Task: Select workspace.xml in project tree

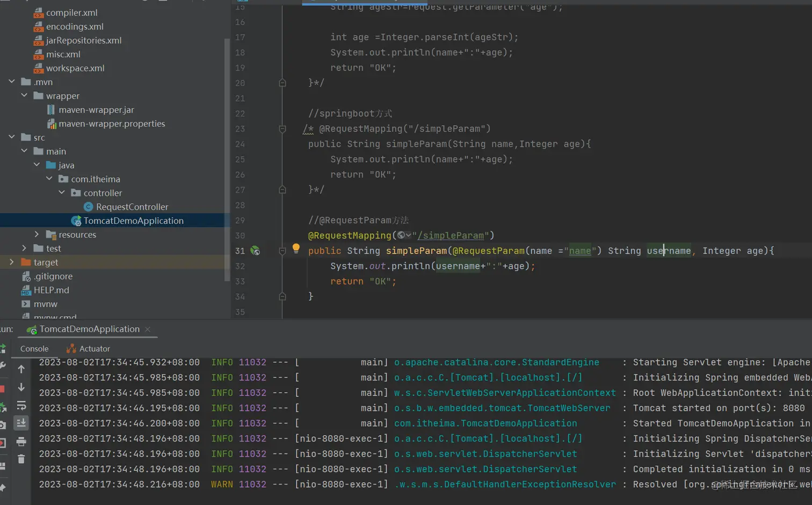Action: point(75,68)
